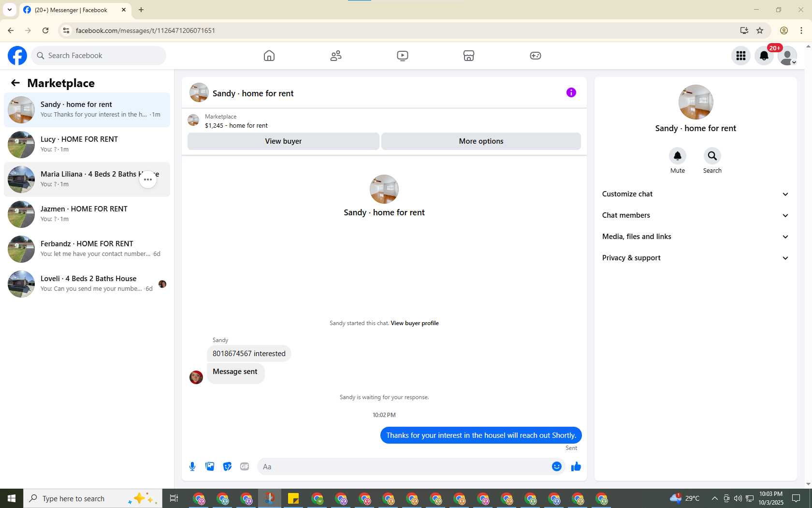Open the $1,245 home for rent listing

(x=236, y=126)
